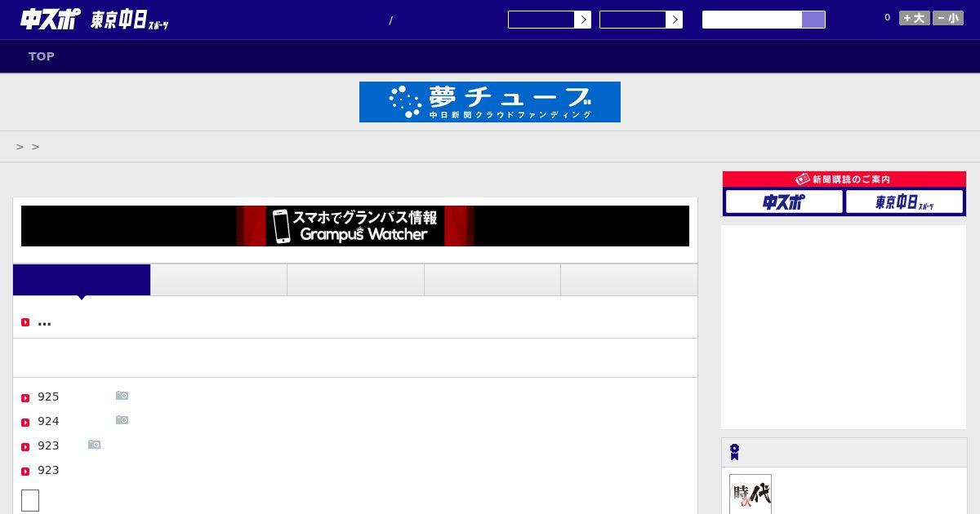980x514 pixels.
Task: Select the active dark blue tab
Action: [x=82, y=280]
